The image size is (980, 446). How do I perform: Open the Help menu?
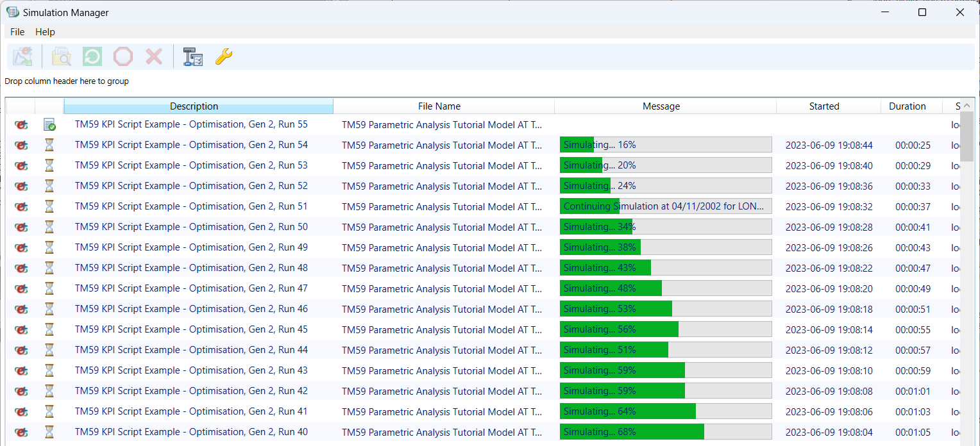click(x=45, y=32)
